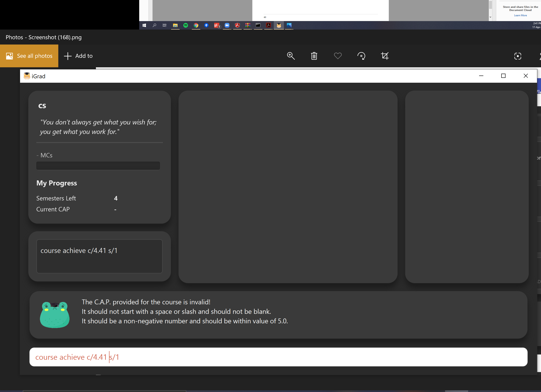The image size is (541, 392).
Task: Add photo to favorites with heart icon
Action: (338, 56)
